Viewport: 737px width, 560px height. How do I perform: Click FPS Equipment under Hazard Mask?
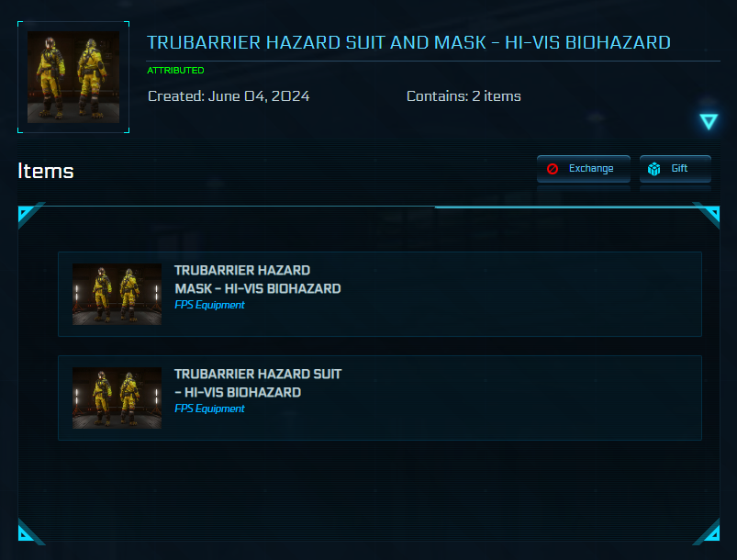coord(209,305)
